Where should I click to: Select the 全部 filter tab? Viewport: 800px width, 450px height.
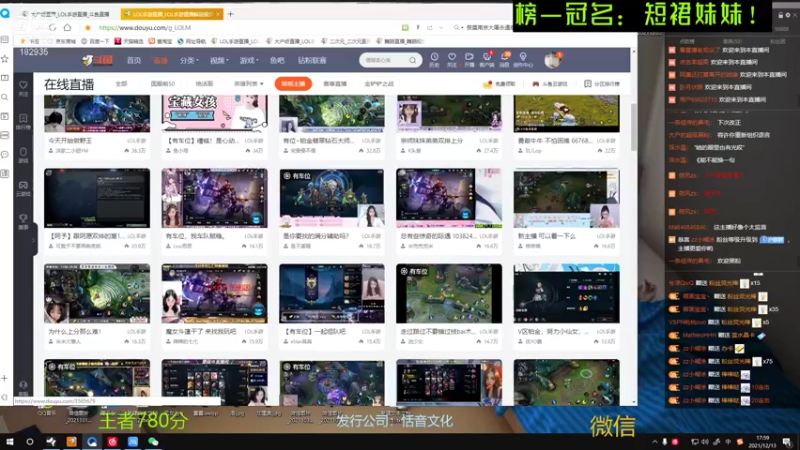pos(121,84)
